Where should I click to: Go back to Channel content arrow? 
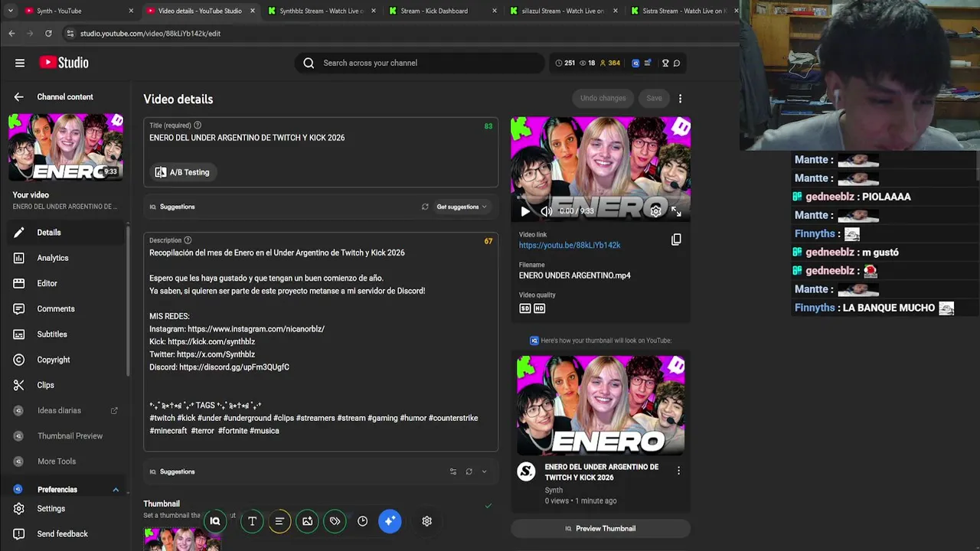[x=18, y=97]
